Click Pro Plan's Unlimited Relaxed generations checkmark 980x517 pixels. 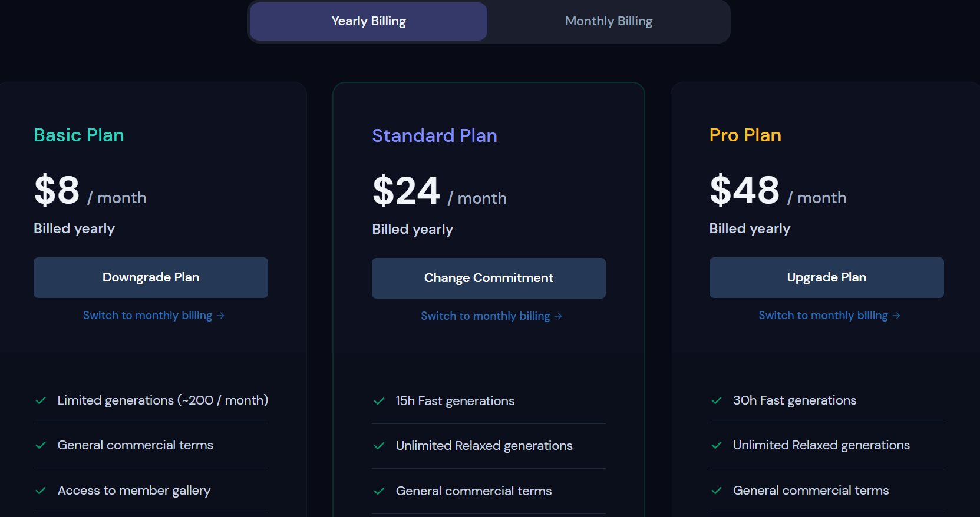(717, 445)
